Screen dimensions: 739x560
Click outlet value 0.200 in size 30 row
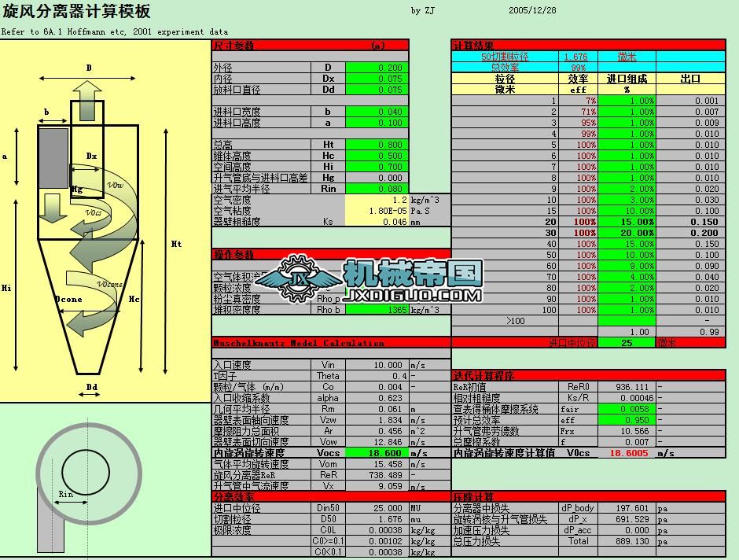click(x=690, y=233)
